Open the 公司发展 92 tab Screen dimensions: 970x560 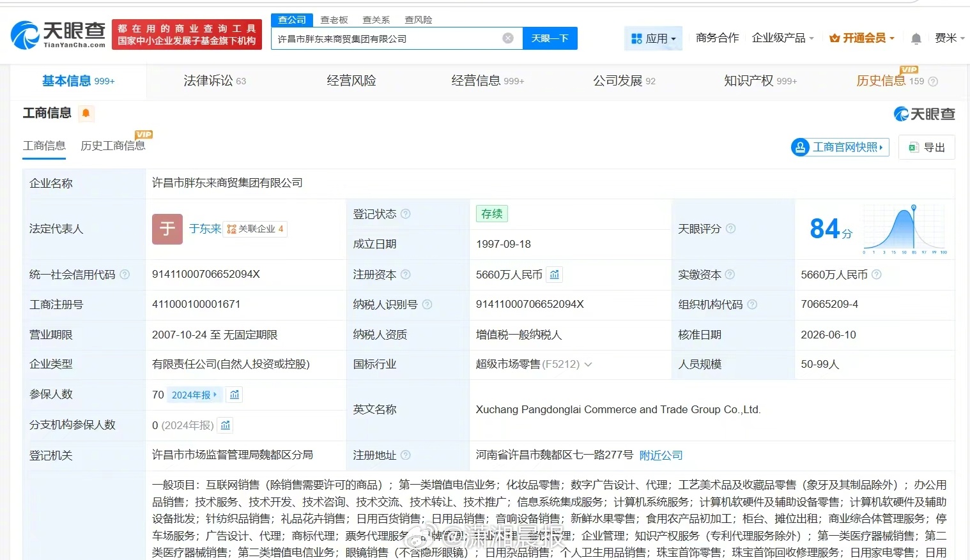tap(624, 81)
